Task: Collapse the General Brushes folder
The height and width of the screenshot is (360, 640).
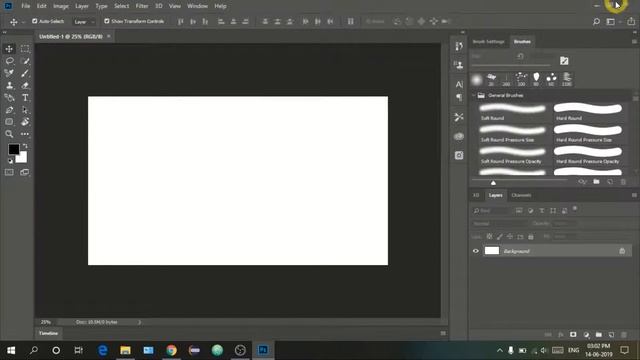Action: 474,95
